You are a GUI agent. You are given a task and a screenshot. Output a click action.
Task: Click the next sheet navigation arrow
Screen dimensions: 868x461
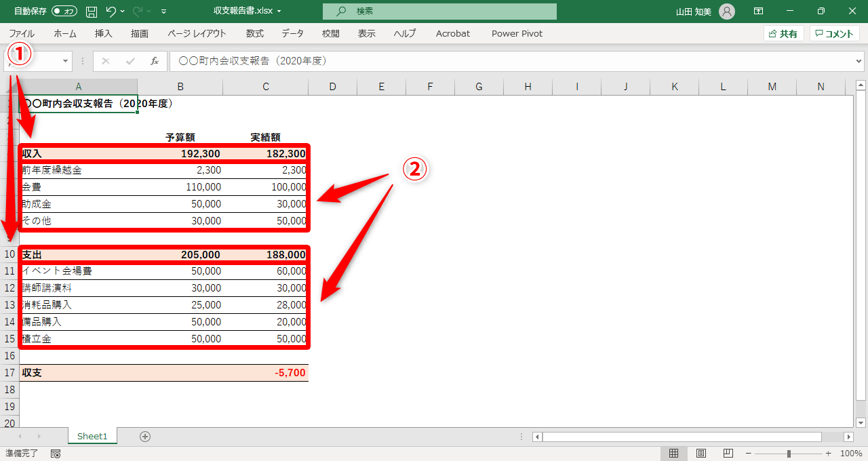[x=39, y=436]
